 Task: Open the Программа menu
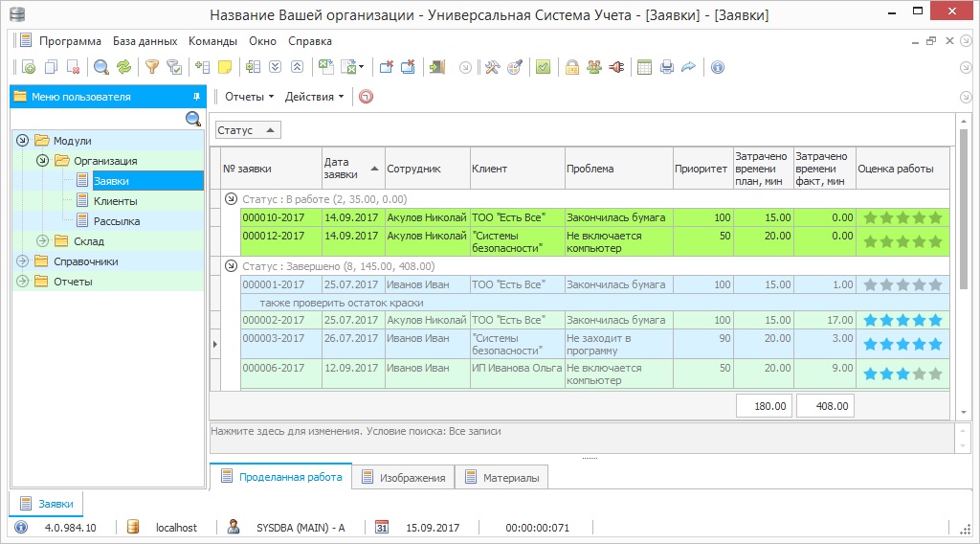pos(70,41)
